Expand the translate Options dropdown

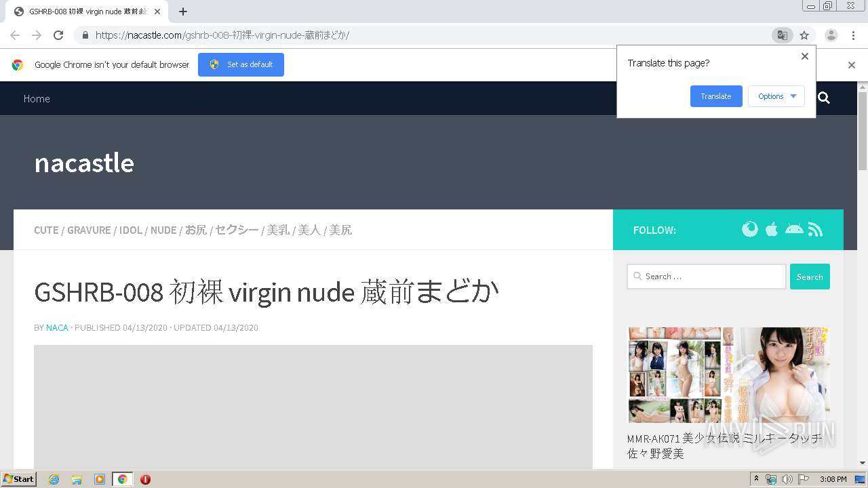tap(776, 96)
